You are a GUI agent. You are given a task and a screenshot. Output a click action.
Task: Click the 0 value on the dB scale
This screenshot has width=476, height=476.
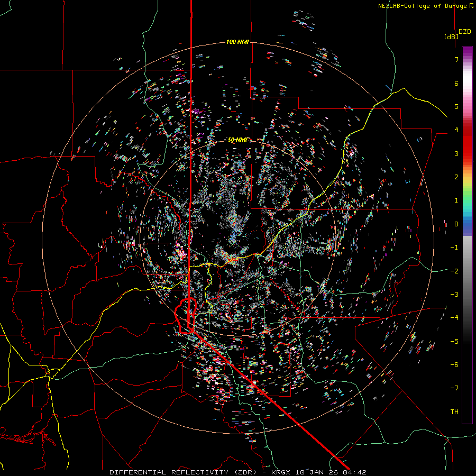456,224
